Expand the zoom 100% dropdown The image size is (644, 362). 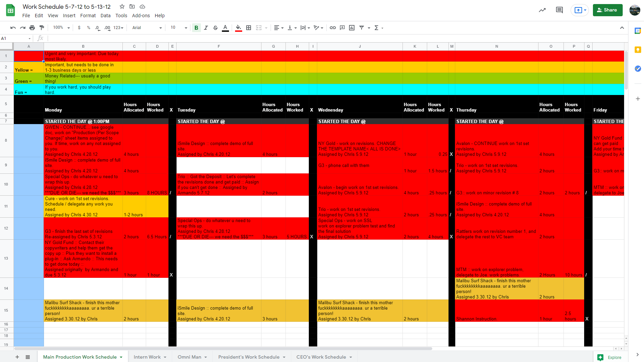61,28
